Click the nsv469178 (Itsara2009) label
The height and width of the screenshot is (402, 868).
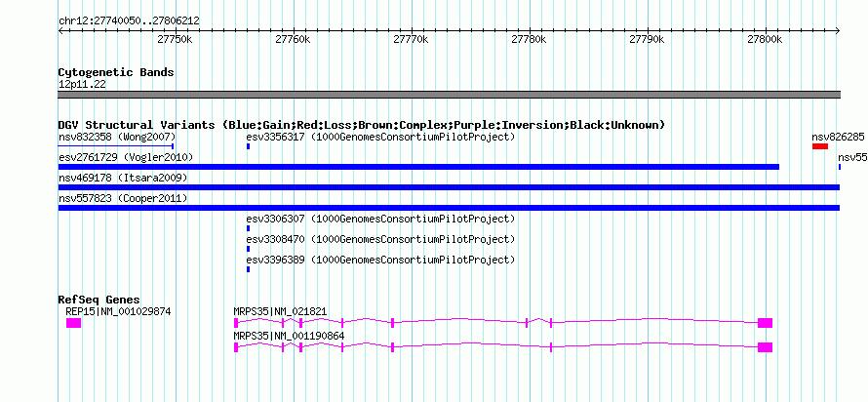123,178
